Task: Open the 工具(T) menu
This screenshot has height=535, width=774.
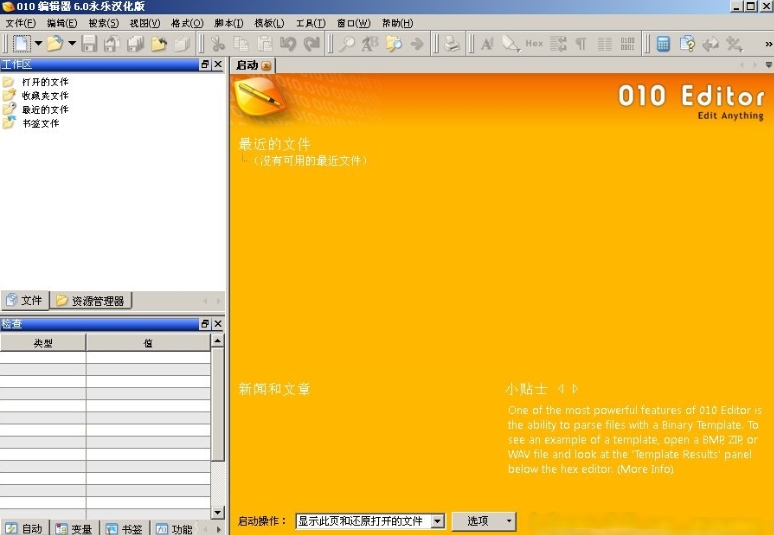Action: [310, 23]
